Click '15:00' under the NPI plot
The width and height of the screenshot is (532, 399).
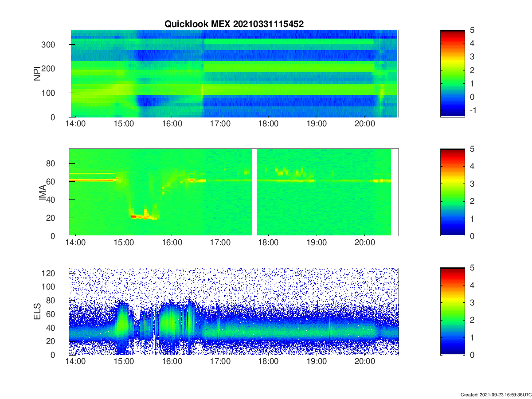124,124
